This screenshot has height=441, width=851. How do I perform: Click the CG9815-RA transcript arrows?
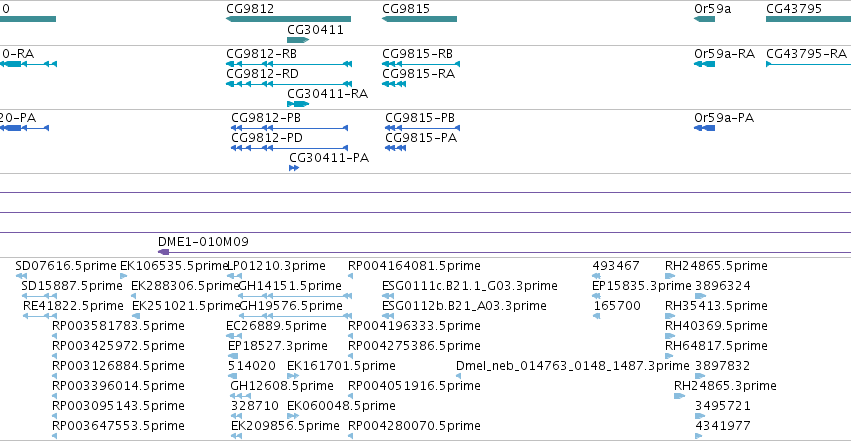pos(394,84)
